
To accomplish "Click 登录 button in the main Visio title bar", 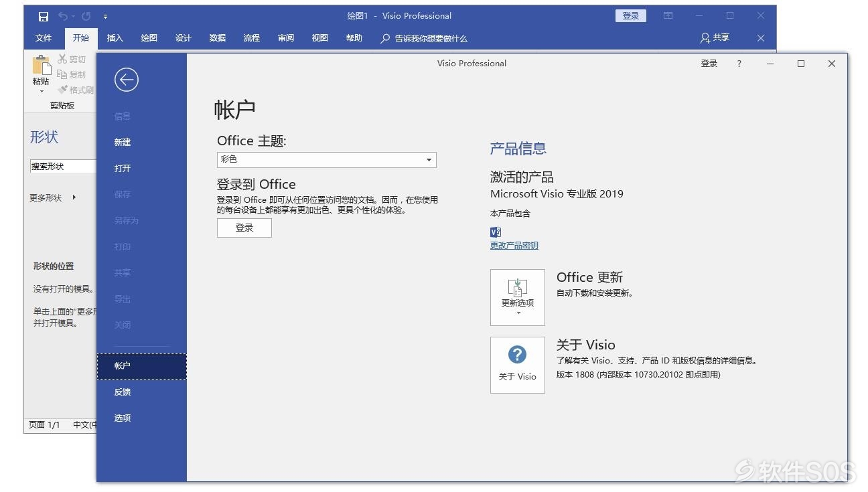I will pyautogui.click(x=631, y=16).
